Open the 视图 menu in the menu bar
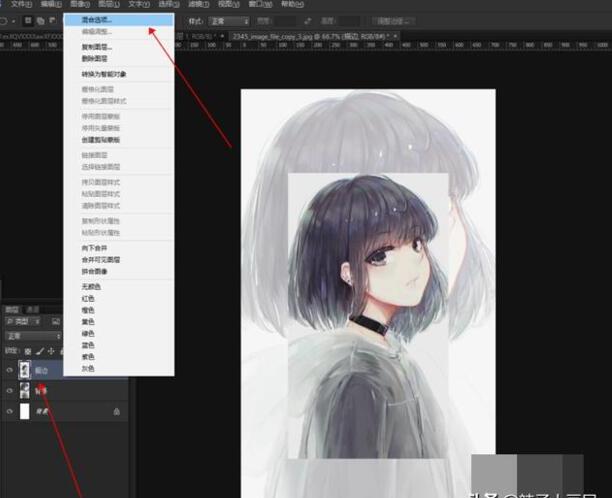 point(228,4)
